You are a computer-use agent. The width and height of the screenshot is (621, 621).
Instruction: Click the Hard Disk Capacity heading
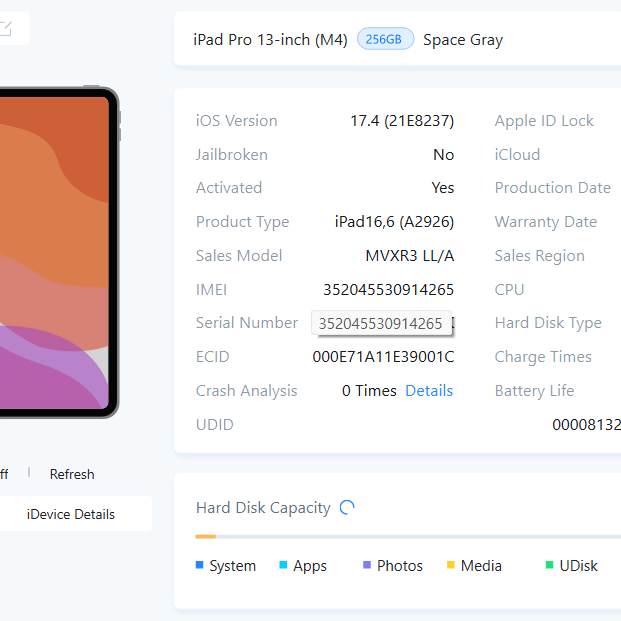tap(263, 508)
